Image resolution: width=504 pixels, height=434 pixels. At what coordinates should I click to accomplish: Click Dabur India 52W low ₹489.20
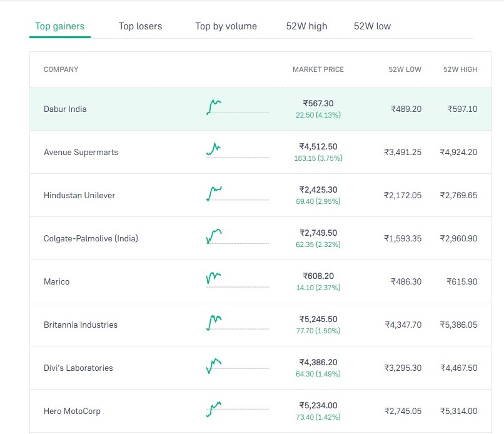[x=406, y=109]
